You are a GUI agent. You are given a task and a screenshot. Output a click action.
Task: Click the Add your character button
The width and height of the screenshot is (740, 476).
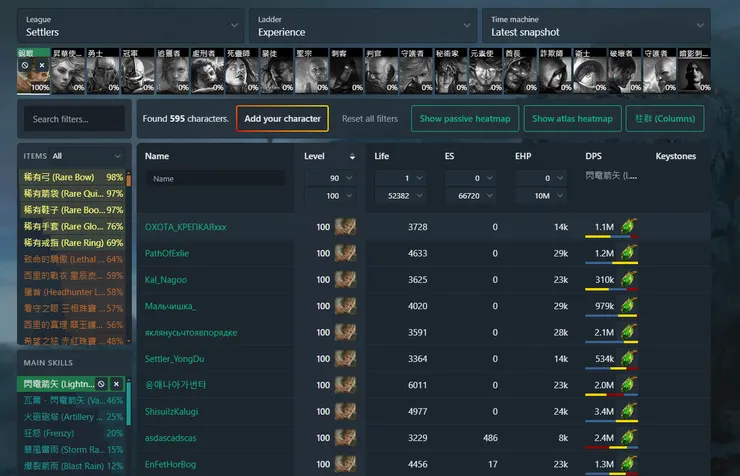pyautogui.click(x=282, y=119)
